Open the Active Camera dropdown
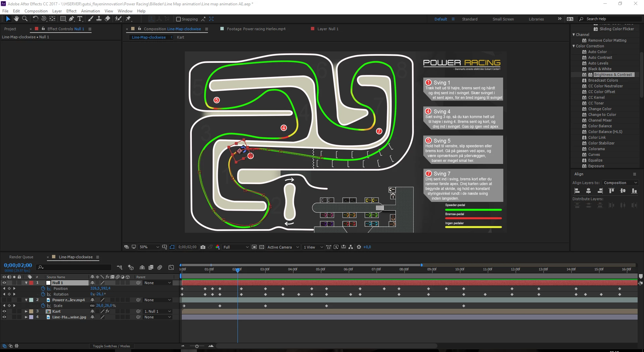This screenshot has width=644, height=352. tap(283, 247)
